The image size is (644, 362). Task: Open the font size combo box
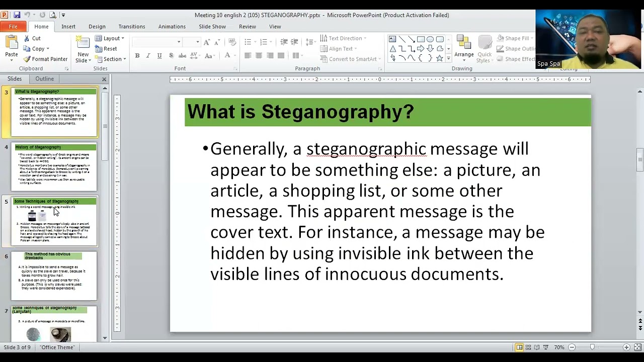point(191,42)
